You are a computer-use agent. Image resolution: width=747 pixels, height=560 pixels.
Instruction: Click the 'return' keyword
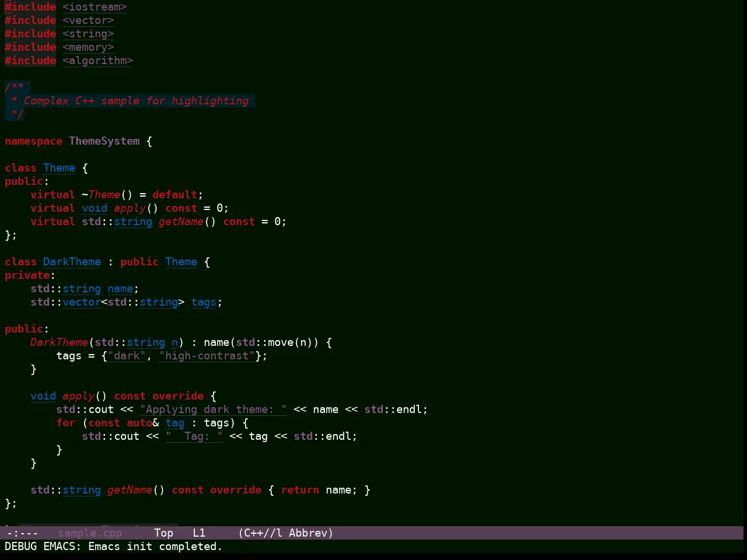click(x=300, y=490)
